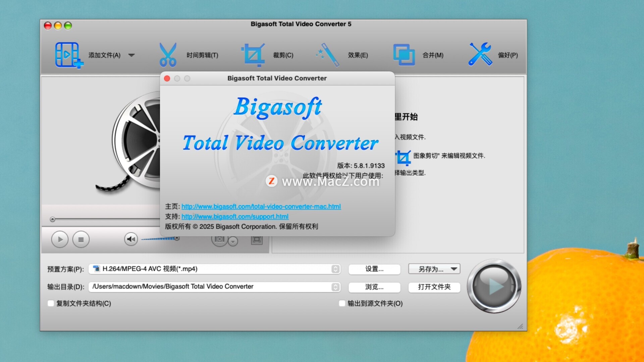Toggle fullscreen preview icon
644x362 pixels.
pyautogui.click(x=257, y=240)
